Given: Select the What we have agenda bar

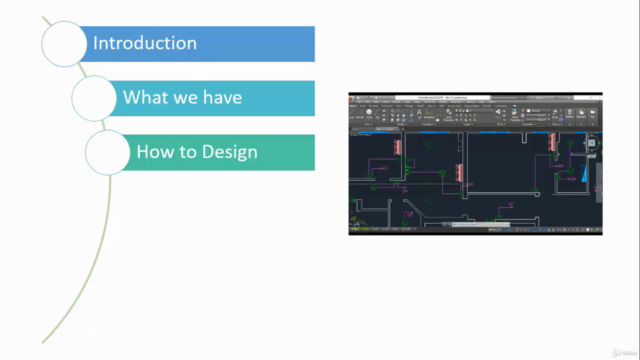Looking at the screenshot, I should tap(212, 98).
